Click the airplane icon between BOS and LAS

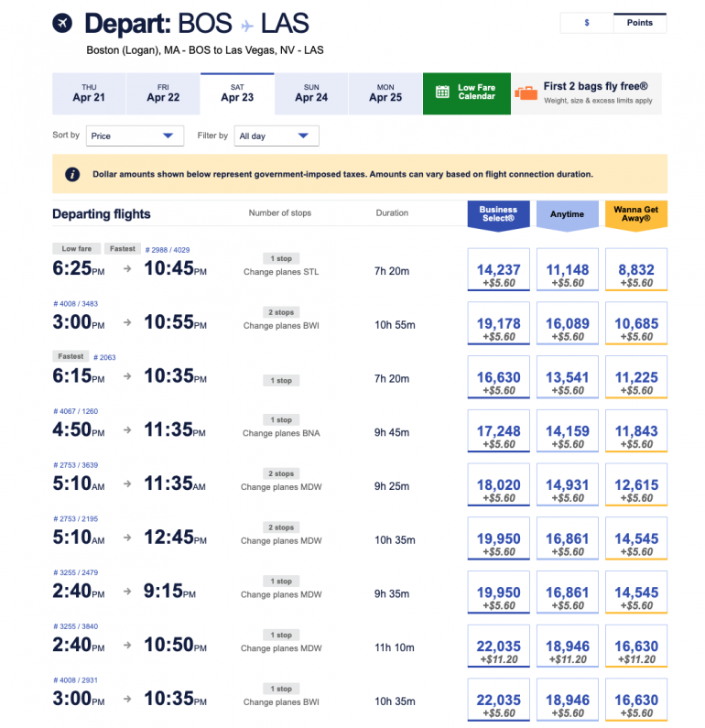pyautogui.click(x=246, y=24)
